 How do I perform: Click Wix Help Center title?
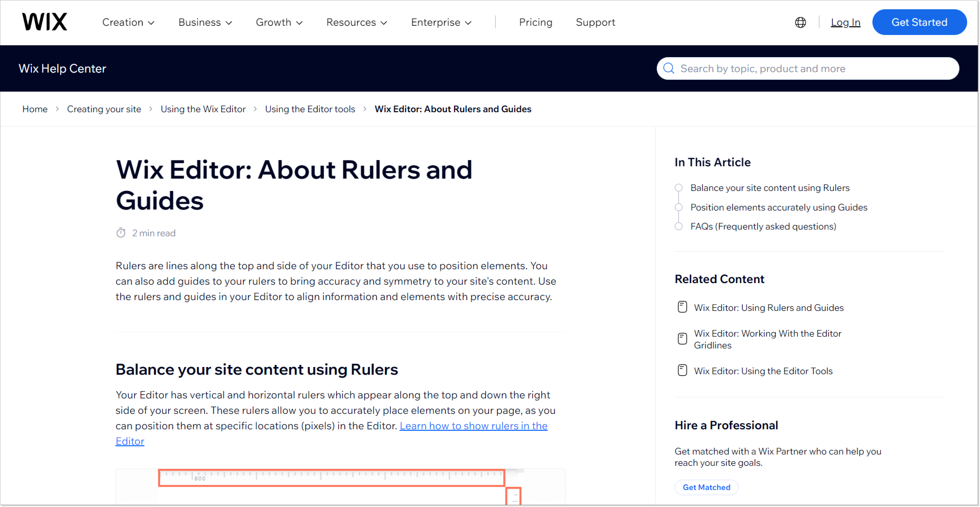coord(62,68)
